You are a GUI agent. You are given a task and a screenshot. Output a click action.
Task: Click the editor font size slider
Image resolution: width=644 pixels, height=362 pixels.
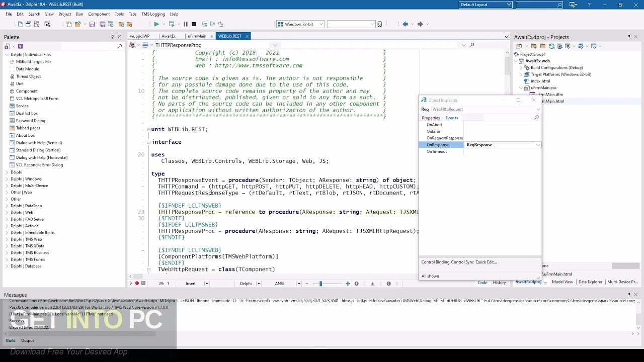(320, 284)
